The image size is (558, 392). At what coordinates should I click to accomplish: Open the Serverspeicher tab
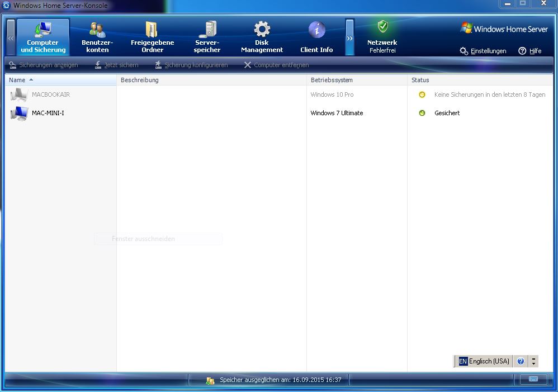pos(207,37)
